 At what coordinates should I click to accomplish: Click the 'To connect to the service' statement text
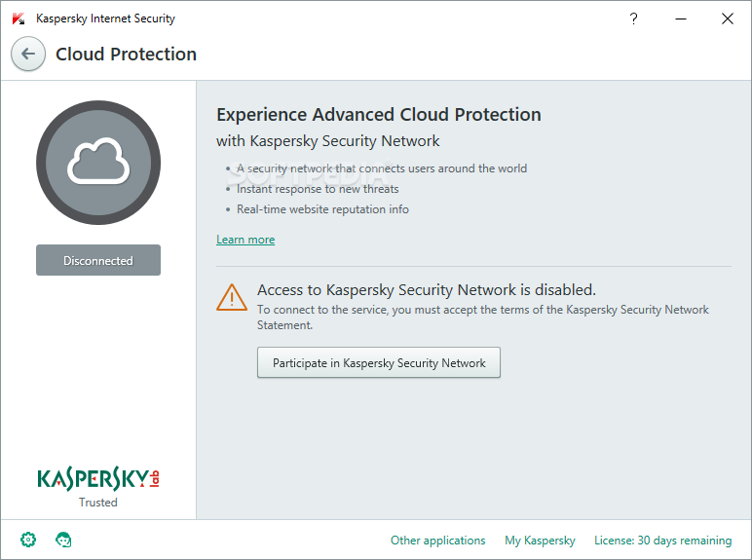483,317
